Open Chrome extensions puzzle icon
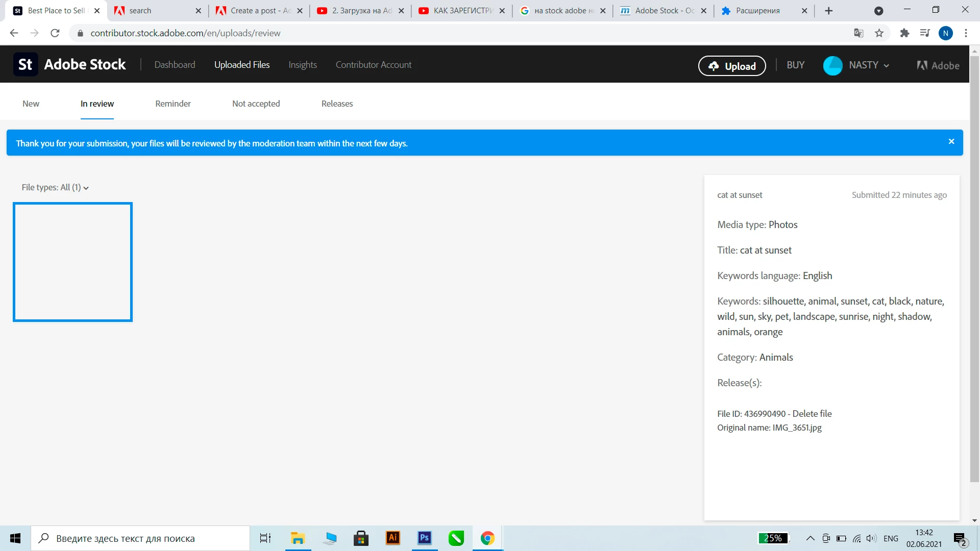Screen dimensions: 980x551 pyautogui.click(x=904, y=33)
